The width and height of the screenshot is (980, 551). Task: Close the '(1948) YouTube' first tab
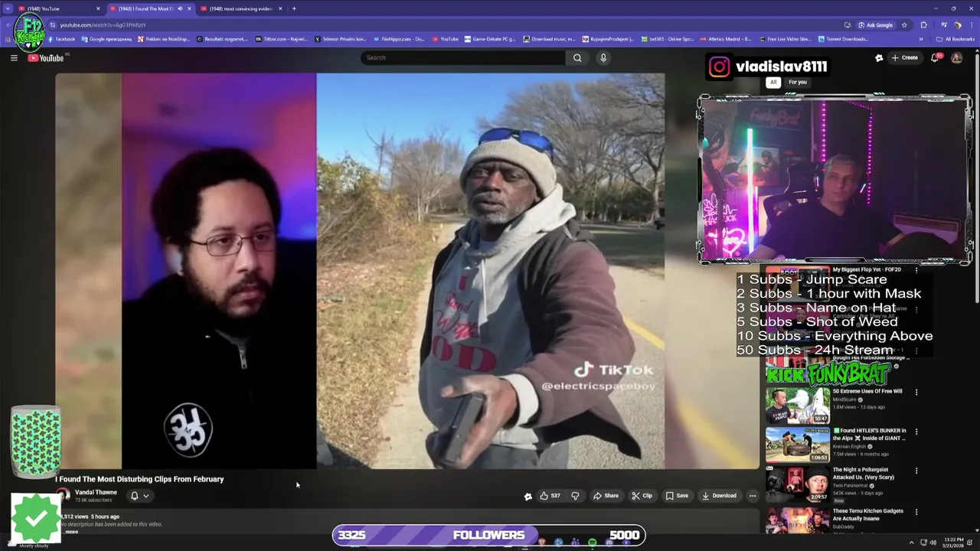pos(98,8)
